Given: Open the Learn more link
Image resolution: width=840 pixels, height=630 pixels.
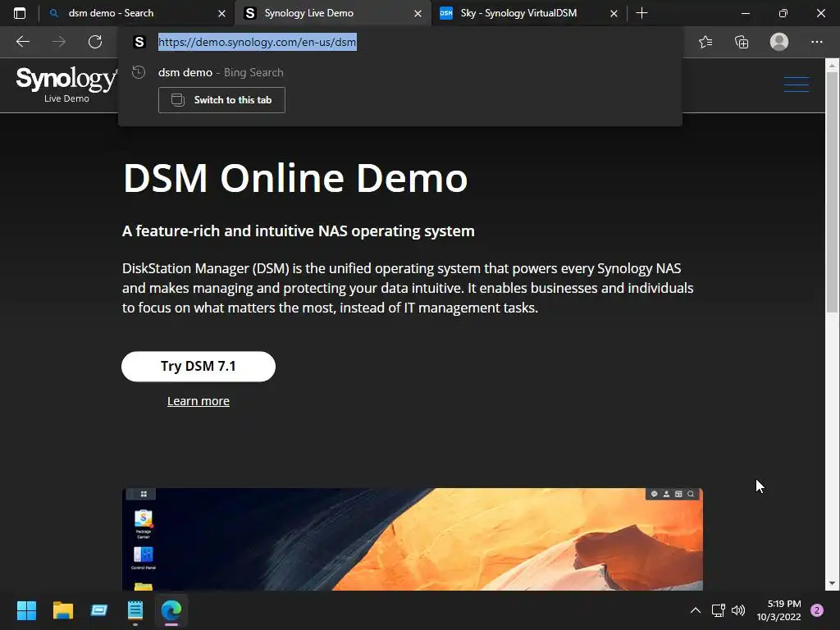Looking at the screenshot, I should click(x=199, y=400).
